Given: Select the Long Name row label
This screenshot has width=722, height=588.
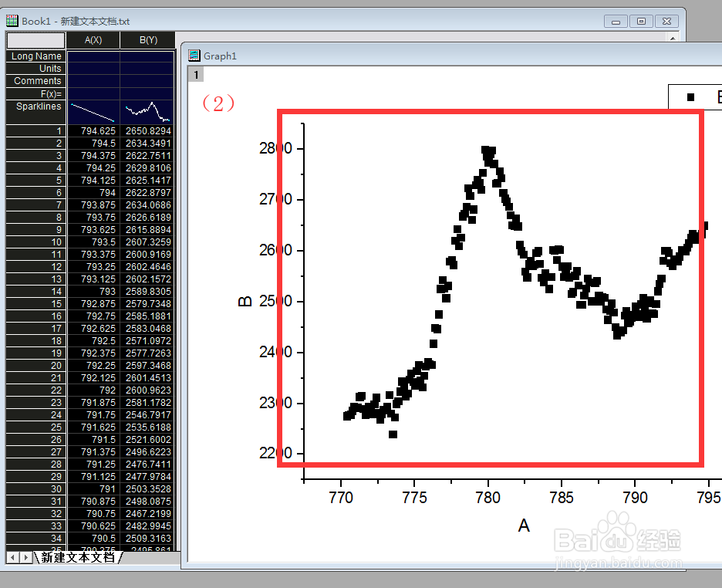Looking at the screenshot, I should [x=36, y=56].
